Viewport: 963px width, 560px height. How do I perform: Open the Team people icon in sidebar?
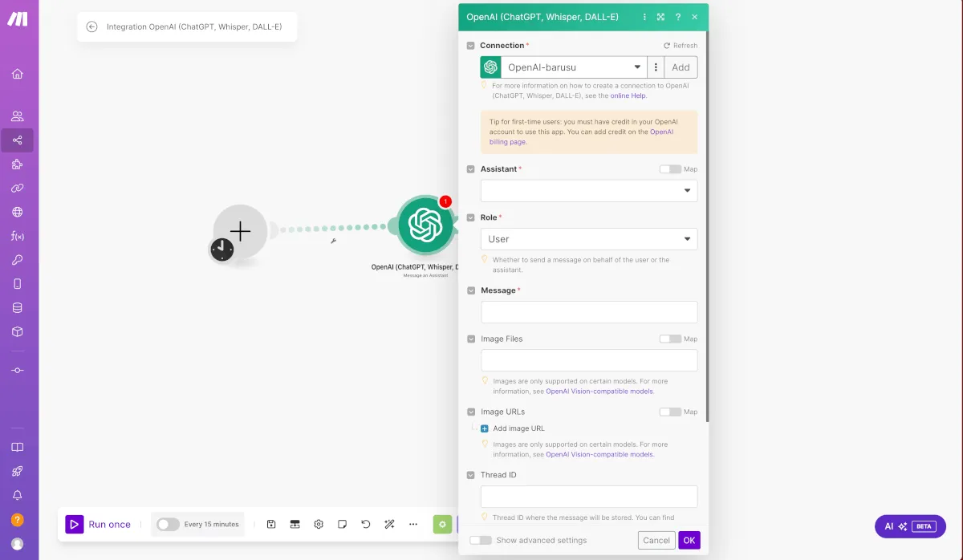(x=18, y=116)
